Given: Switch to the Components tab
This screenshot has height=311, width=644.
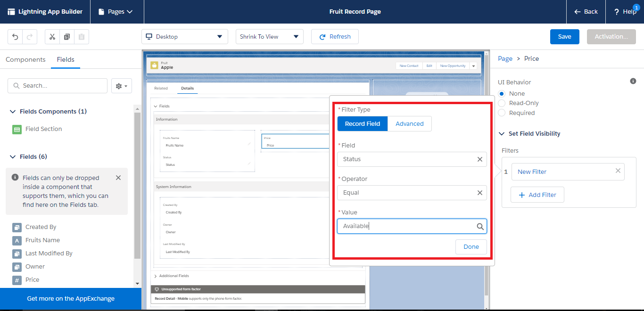Looking at the screenshot, I should tap(25, 59).
